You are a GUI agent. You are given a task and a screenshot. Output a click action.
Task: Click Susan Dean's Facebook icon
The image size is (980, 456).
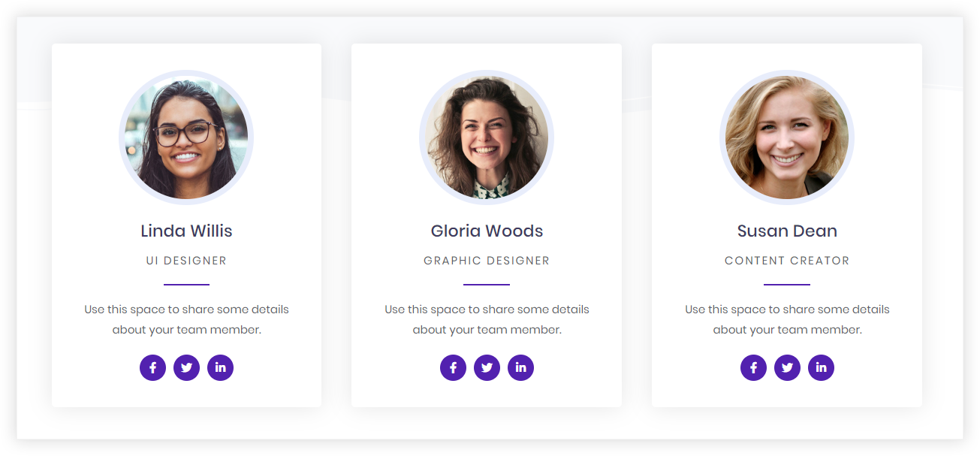pyautogui.click(x=753, y=367)
